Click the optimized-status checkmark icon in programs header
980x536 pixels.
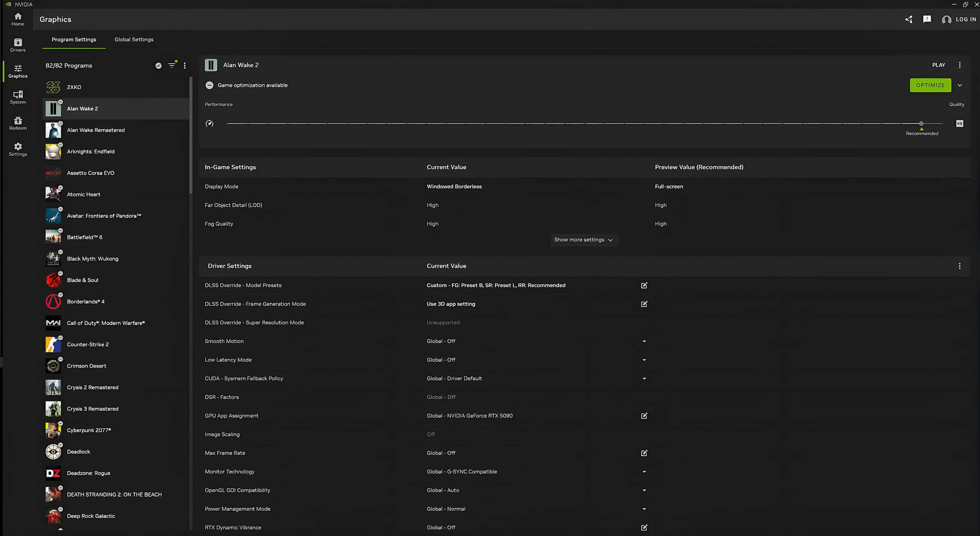158,66
